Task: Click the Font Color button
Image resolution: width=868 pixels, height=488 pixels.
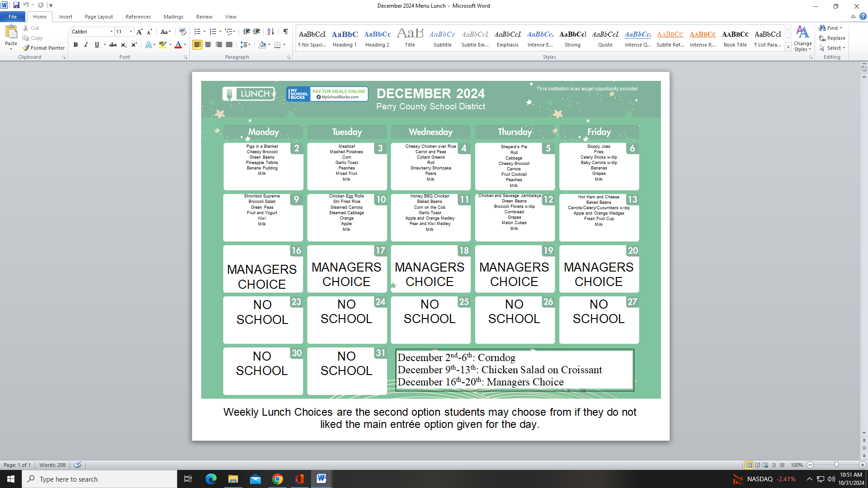Action: [178, 45]
